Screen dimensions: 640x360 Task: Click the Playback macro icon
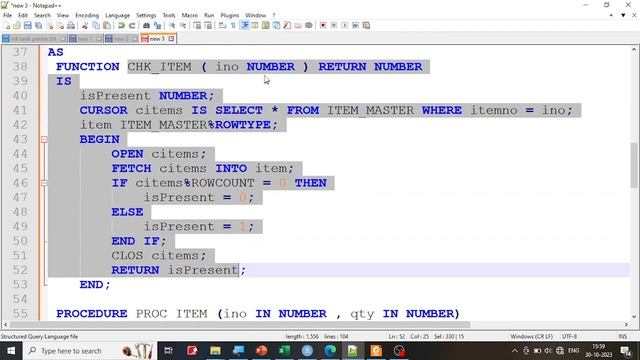click(344, 25)
